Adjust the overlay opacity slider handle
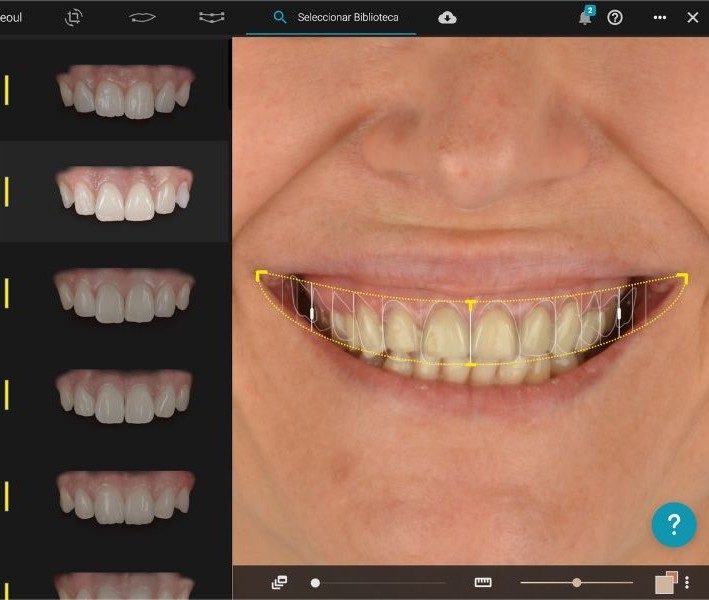Viewport: 709px width, 600px height. click(316, 583)
